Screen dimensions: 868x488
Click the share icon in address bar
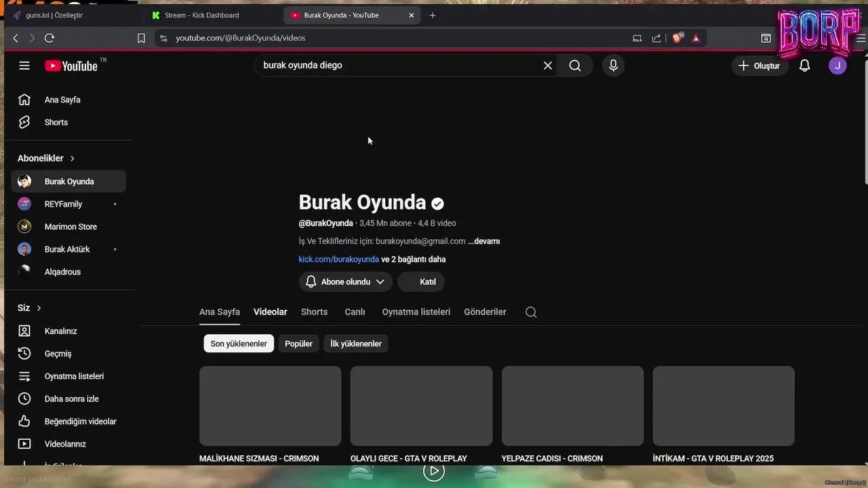click(656, 38)
